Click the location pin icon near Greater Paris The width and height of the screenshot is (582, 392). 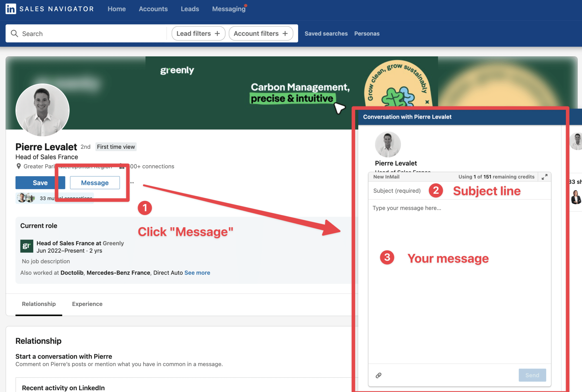pyautogui.click(x=19, y=166)
